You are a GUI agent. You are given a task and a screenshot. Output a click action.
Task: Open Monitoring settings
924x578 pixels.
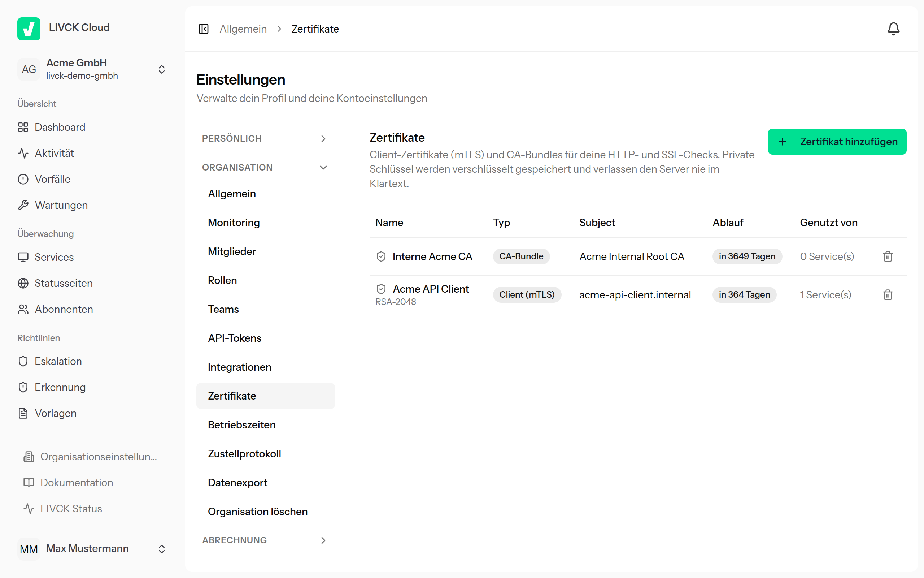click(x=265, y=223)
